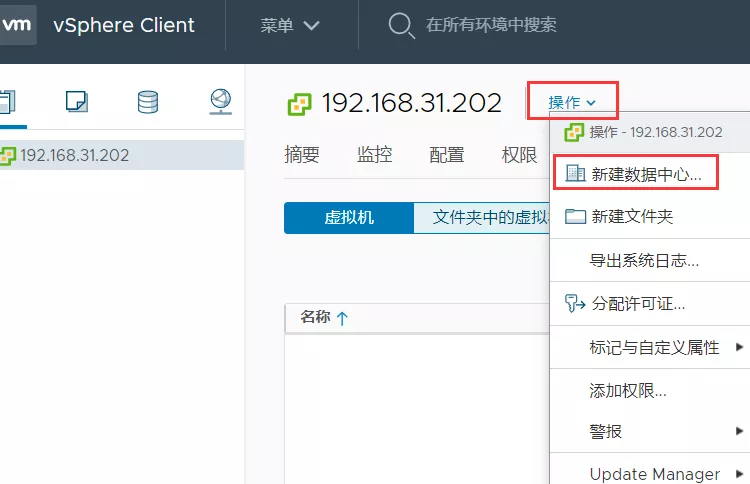The image size is (750, 484).
Task: Select 导出系统日志... menu entry
Action: (x=644, y=260)
